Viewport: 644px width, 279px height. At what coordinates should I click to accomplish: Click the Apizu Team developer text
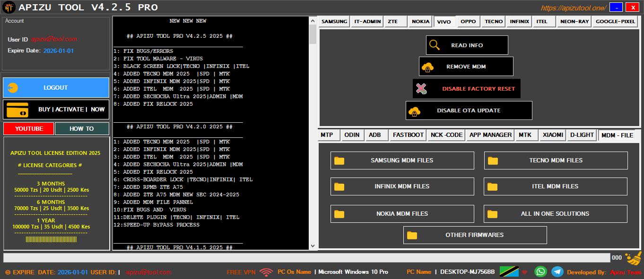click(x=626, y=272)
